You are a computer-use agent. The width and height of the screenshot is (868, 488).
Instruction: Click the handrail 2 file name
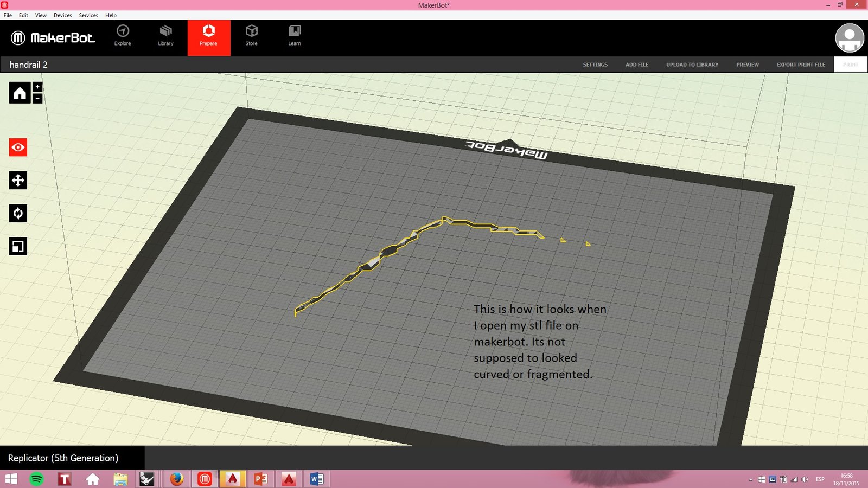(28, 65)
